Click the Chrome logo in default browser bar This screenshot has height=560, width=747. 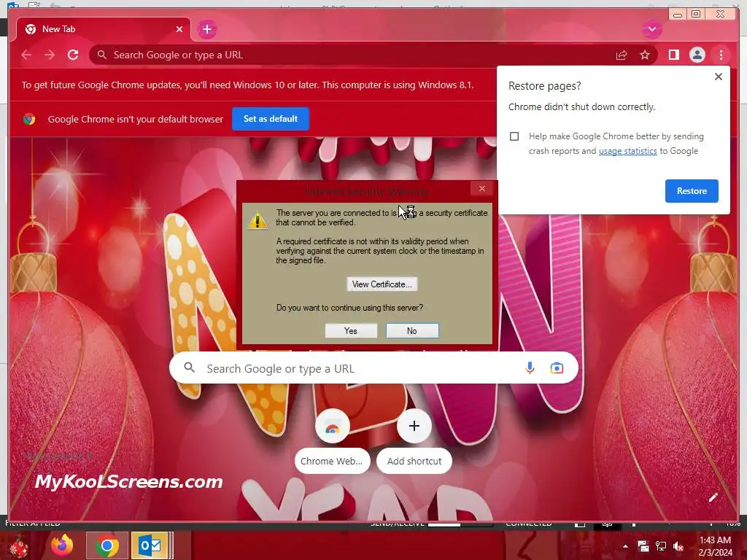[x=29, y=119]
